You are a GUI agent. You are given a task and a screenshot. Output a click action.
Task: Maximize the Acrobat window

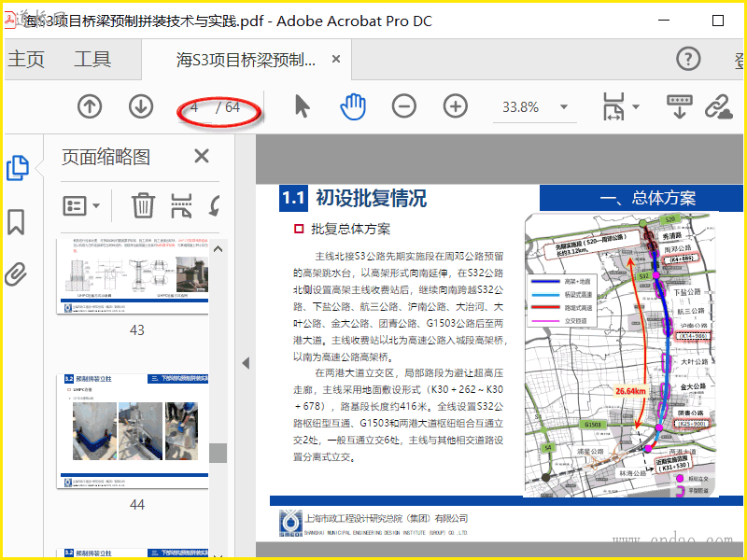point(718,21)
